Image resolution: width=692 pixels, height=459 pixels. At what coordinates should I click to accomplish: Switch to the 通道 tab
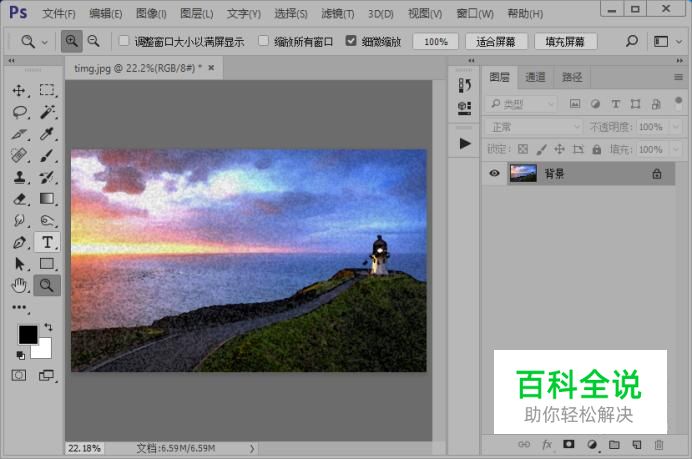click(x=535, y=77)
